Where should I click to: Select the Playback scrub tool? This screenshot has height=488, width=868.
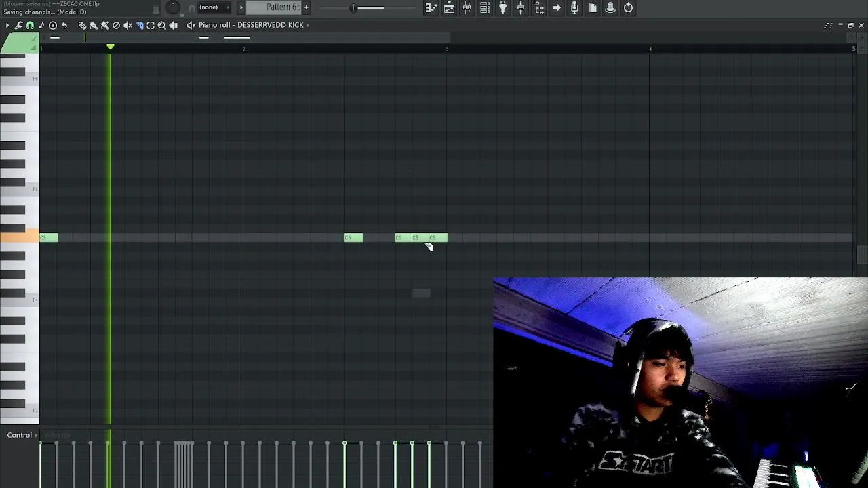pos(173,25)
